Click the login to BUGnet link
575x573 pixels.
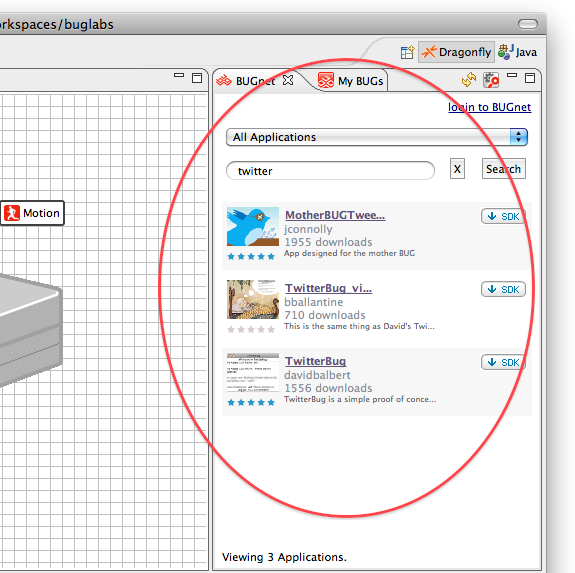click(489, 107)
